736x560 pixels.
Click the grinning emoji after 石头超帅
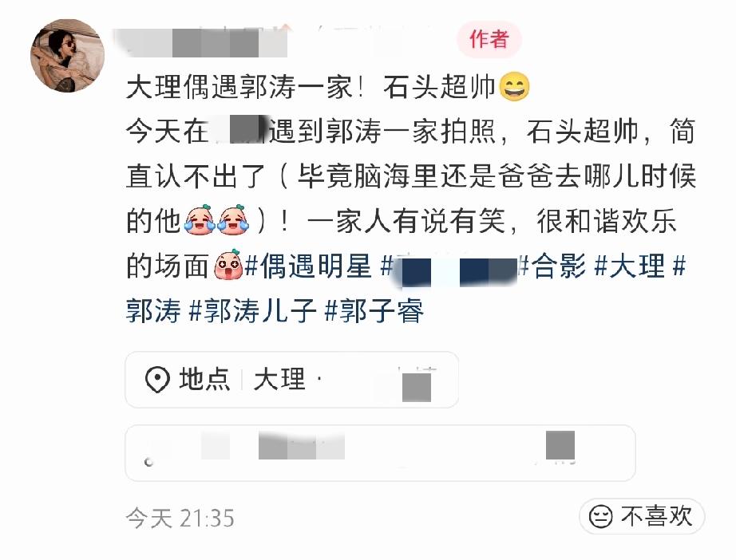click(x=514, y=87)
